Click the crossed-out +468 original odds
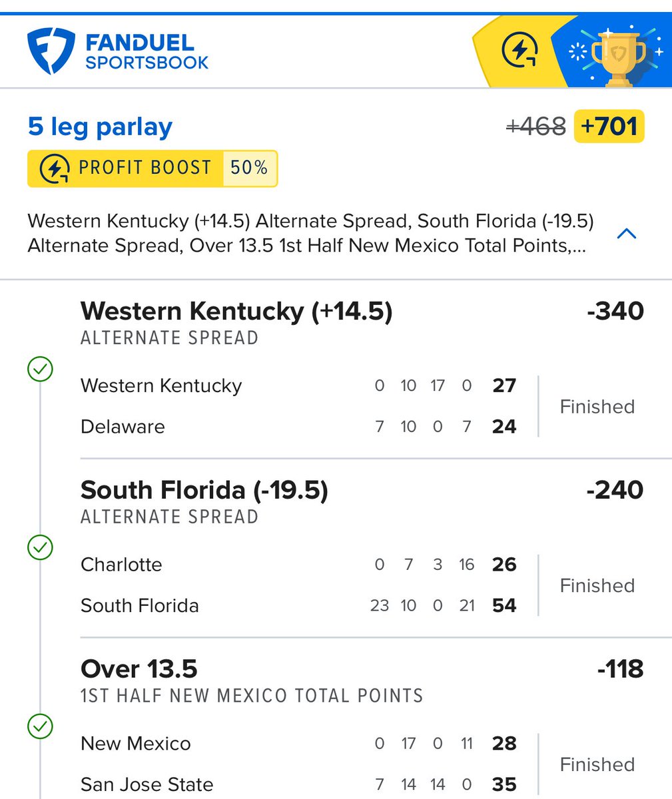 tap(536, 127)
